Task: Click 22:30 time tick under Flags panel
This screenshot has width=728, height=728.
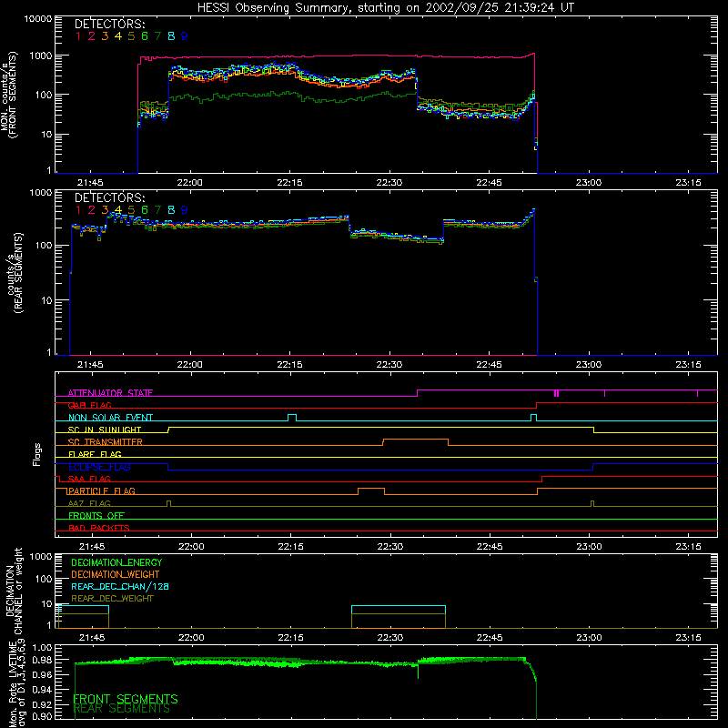Action: tap(390, 547)
